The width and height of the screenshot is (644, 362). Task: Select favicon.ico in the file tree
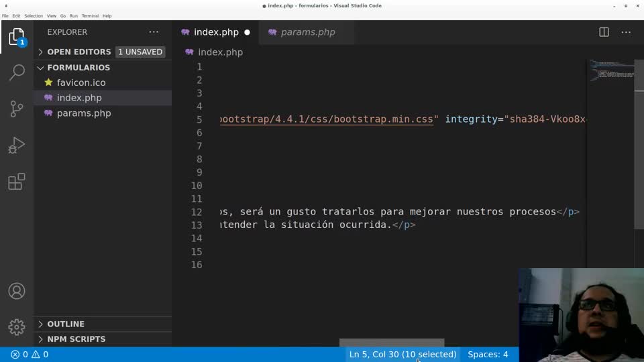pos(103,82)
